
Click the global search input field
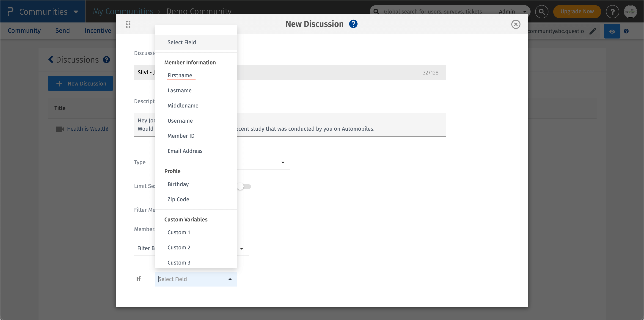(432, 11)
